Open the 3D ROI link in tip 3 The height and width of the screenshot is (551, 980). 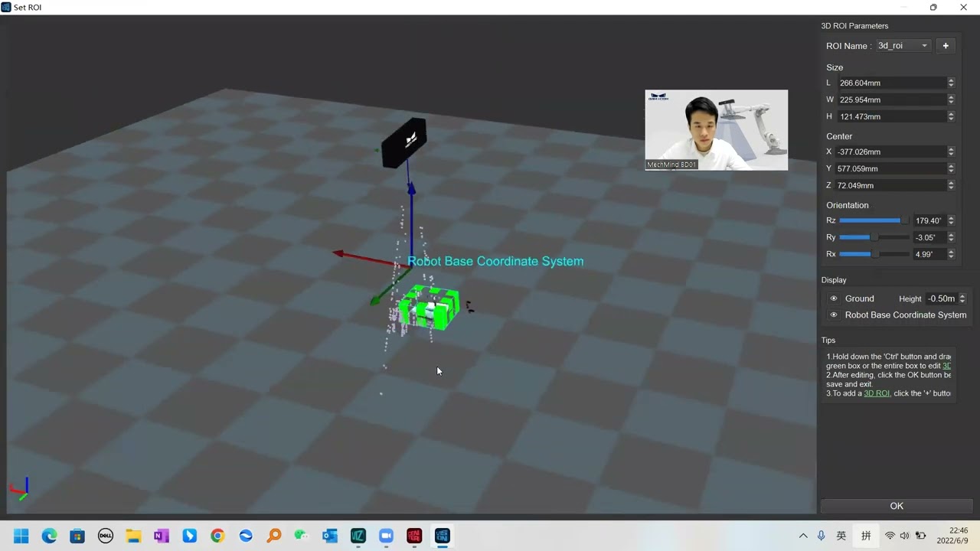click(877, 393)
